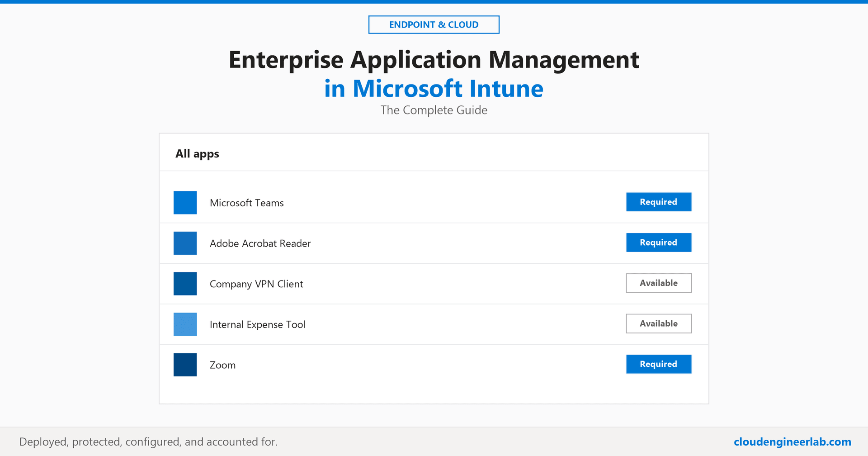Click the All apps heading
This screenshot has height=456, width=868.
point(197,154)
